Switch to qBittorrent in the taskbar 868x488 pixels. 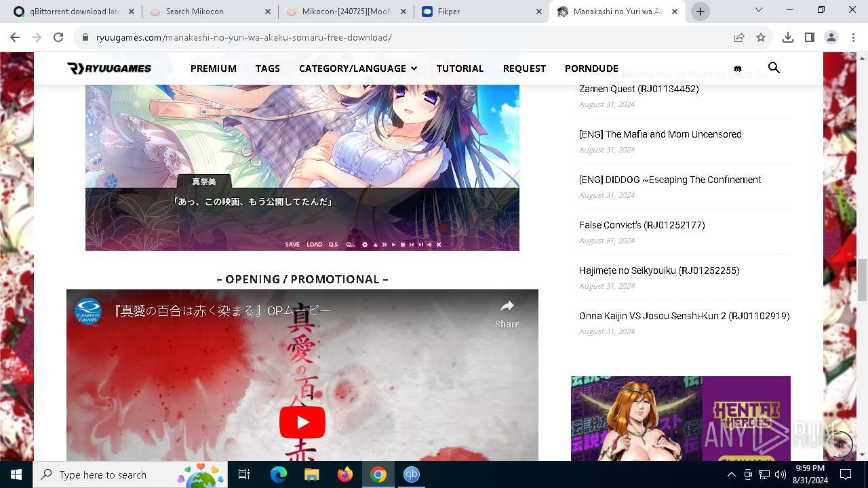412,474
